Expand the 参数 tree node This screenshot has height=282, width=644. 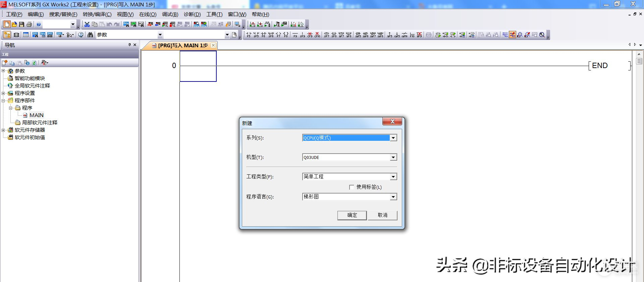[3, 71]
